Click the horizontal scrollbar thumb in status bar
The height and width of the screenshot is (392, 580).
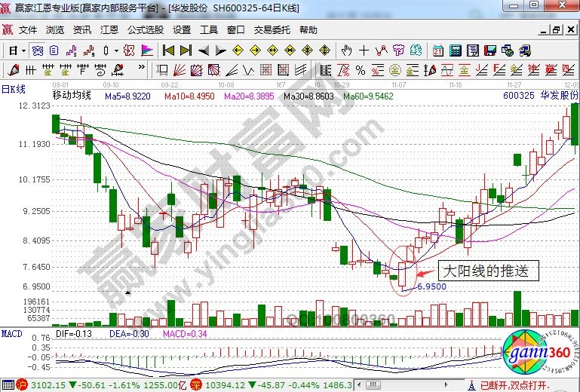[x=375, y=384]
